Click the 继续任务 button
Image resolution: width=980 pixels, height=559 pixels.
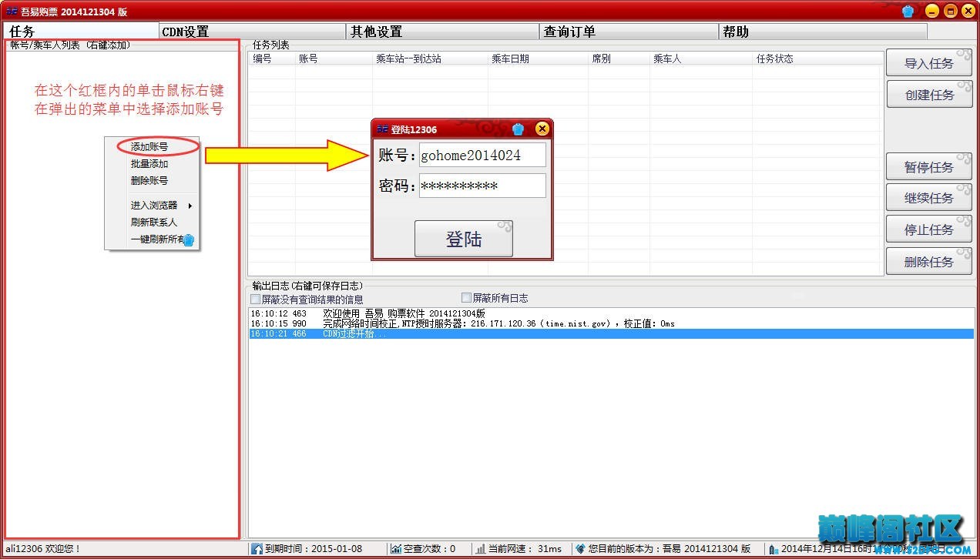pos(928,198)
